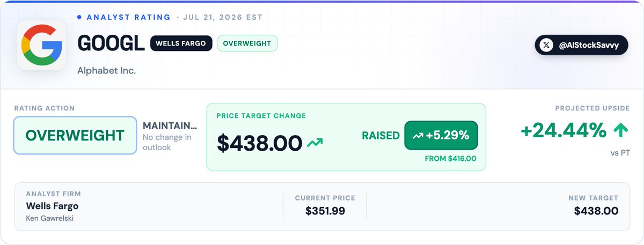Click the Wells Fargo analyst firm name
The height and width of the screenshot is (245, 644).
[52, 206]
